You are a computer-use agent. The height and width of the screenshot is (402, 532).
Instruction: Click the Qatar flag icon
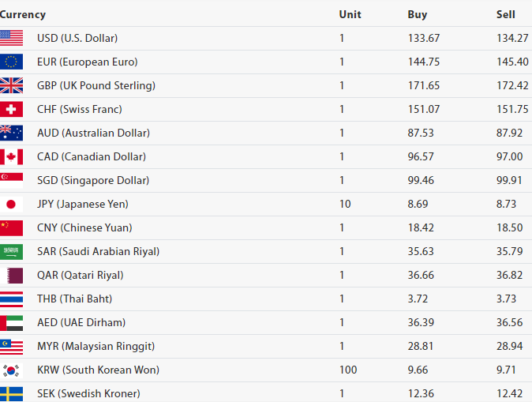coord(11,275)
